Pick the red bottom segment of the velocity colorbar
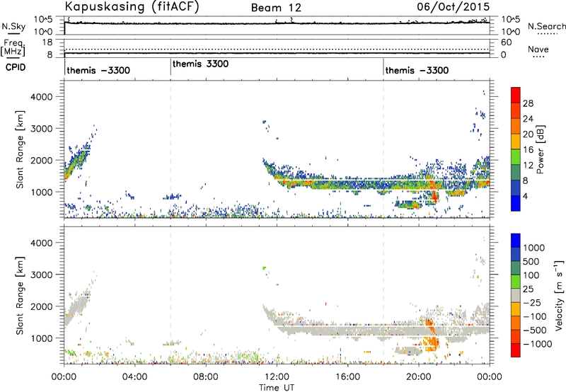Screen dimensions: 566x392 coord(516,350)
